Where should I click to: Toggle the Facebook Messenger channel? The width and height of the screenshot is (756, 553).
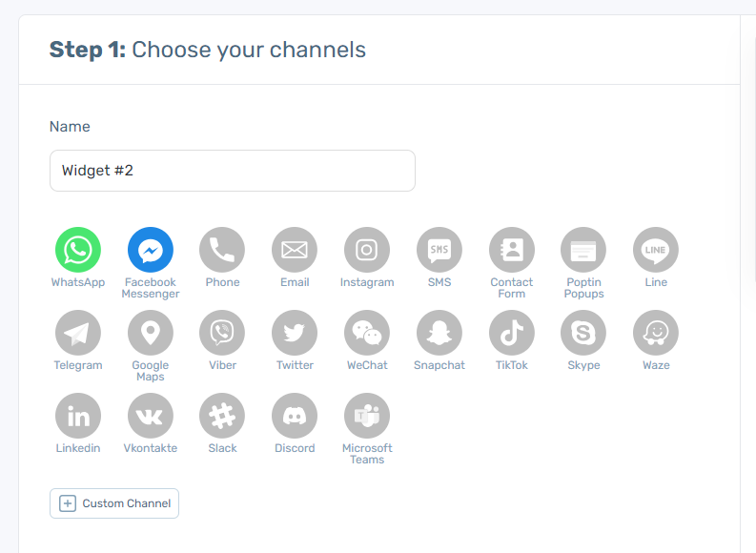click(151, 250)
